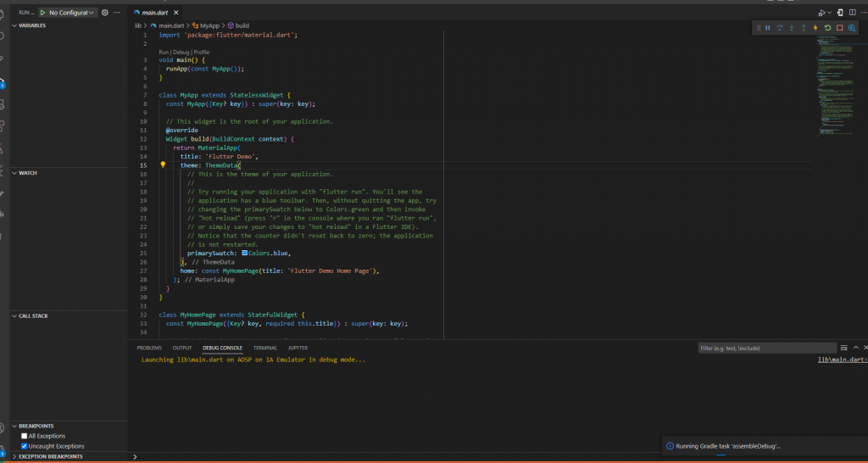Stop debugging with the red square
Image resolution: width=868 pixels, height=463 pixels.
click(840, 28)
